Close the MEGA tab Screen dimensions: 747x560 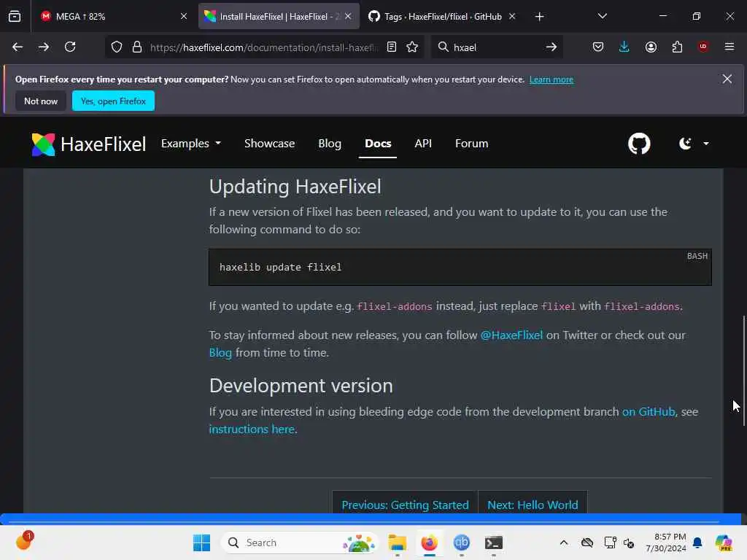(x=184, y=16)
